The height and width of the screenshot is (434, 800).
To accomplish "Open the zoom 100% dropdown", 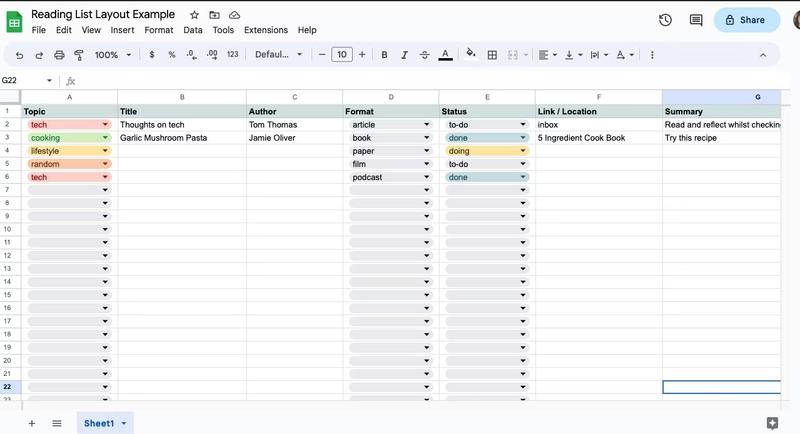I will (x=113, y=55).
